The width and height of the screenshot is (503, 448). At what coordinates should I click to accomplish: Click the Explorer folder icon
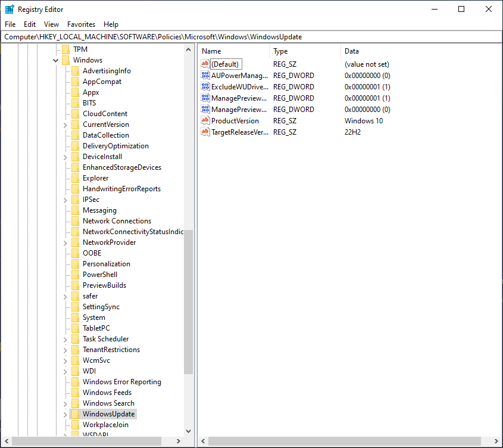click(x=76, y=178)
